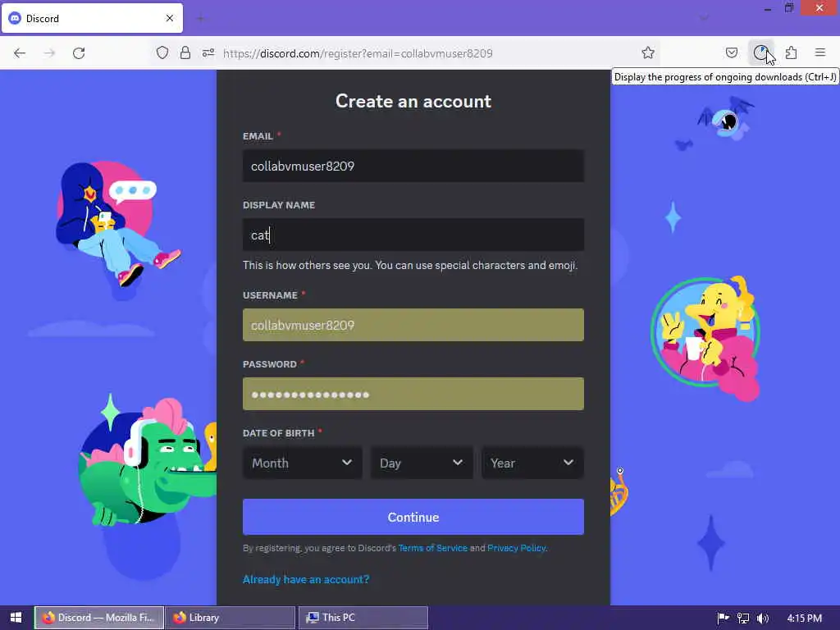Open network tray icon
The height and width of the screenshot is (630, 840).
[x=743, y=619]
